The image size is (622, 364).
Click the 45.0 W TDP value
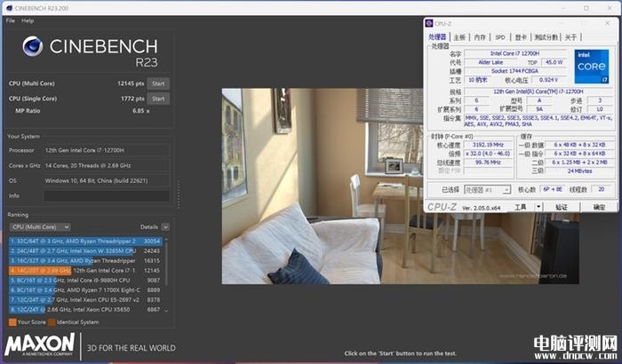click(x=554, y=62)
